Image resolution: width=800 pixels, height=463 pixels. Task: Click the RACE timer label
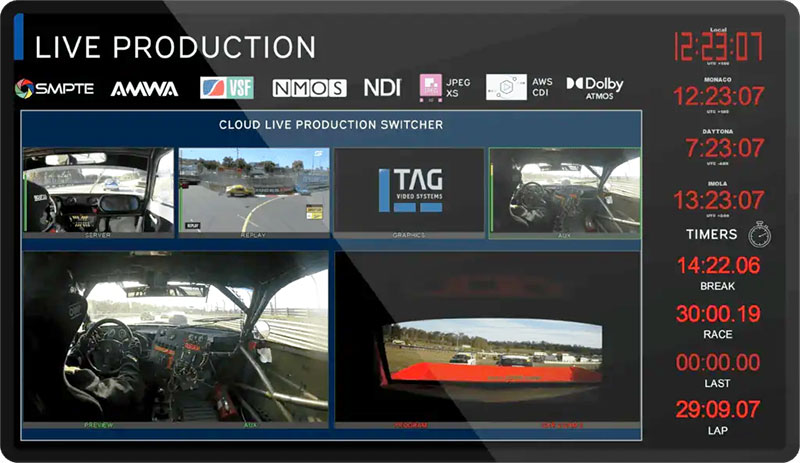click(x=718, y=334)
